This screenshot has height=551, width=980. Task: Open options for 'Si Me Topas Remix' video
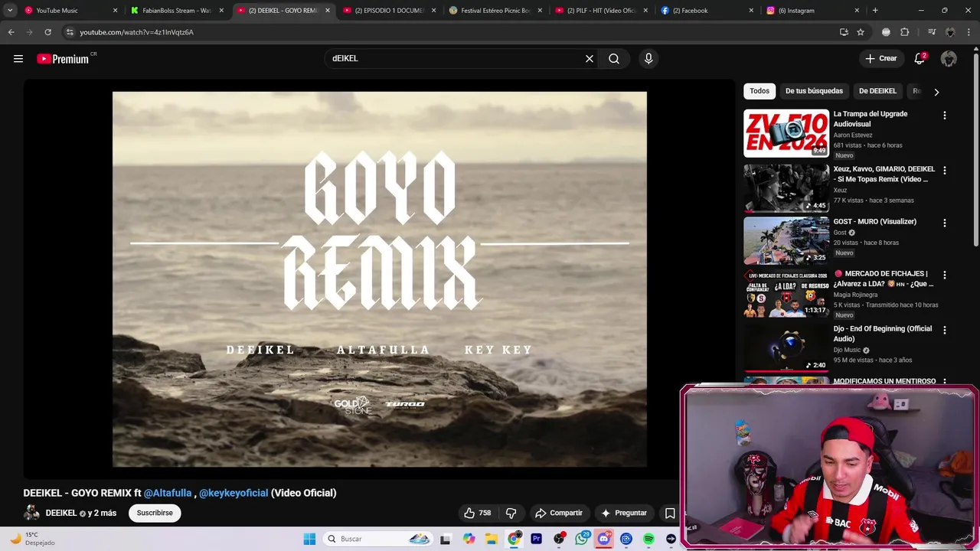[944, 171]
